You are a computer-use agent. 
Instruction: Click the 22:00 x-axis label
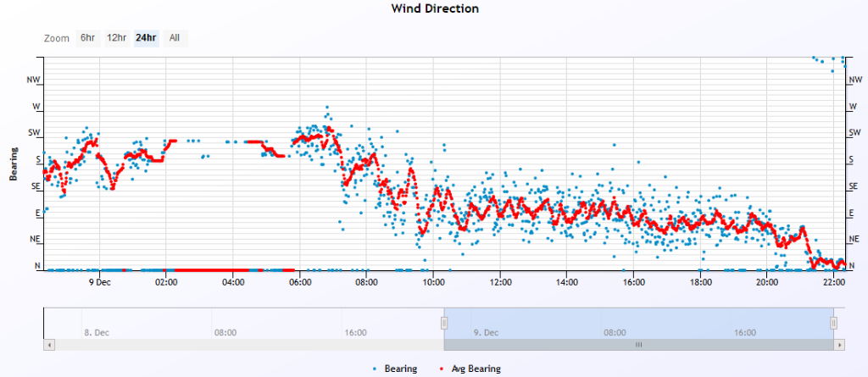click(834, 282)
